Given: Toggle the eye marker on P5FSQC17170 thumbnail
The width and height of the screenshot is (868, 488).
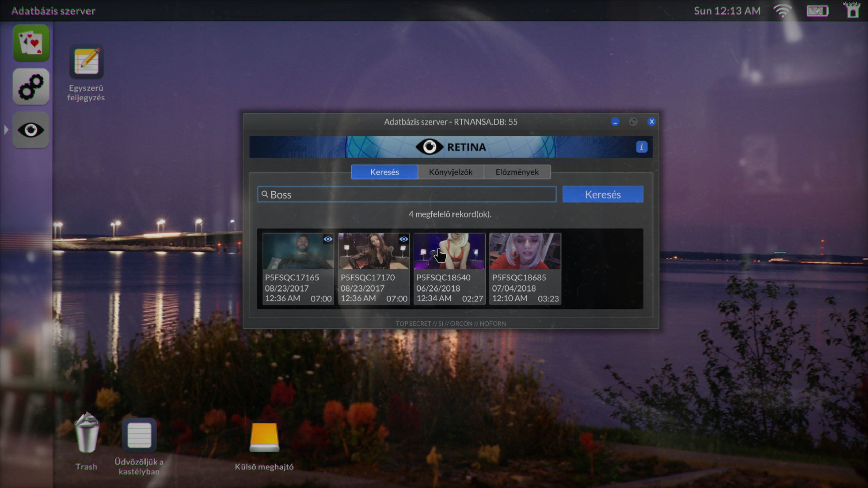Looking at the screenshot, I should coord(403,239).
